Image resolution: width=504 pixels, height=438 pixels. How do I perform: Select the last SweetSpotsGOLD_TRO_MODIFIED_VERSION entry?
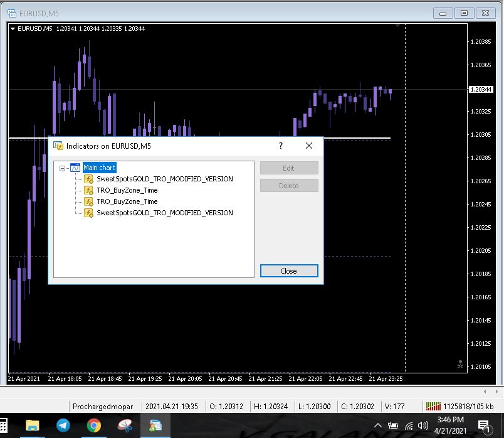(164, 213)
